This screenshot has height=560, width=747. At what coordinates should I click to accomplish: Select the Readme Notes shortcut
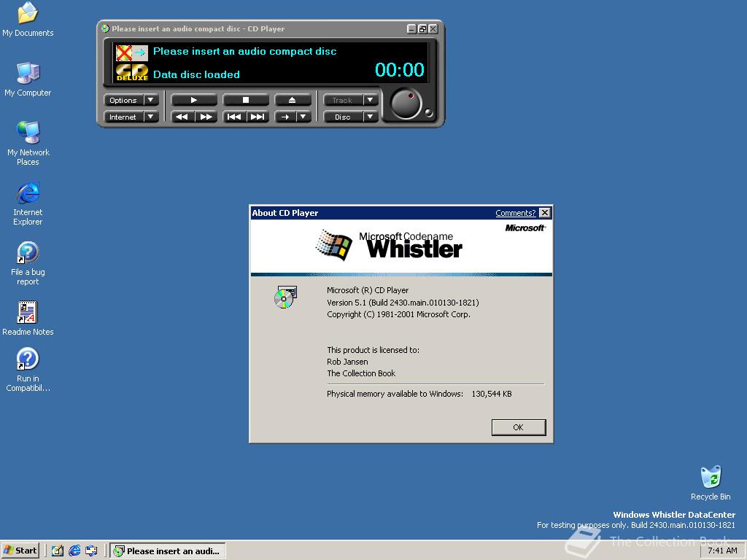click(28, 318)
